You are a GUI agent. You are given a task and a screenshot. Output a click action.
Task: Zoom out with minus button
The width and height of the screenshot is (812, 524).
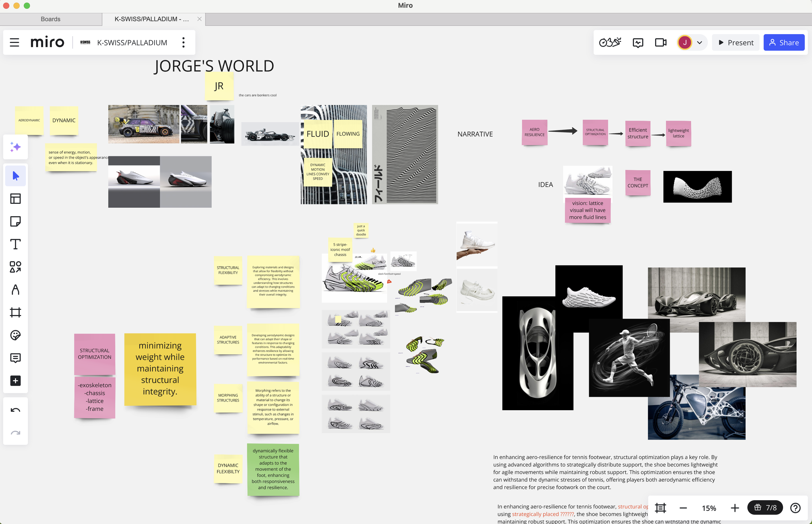click(683, 508)
